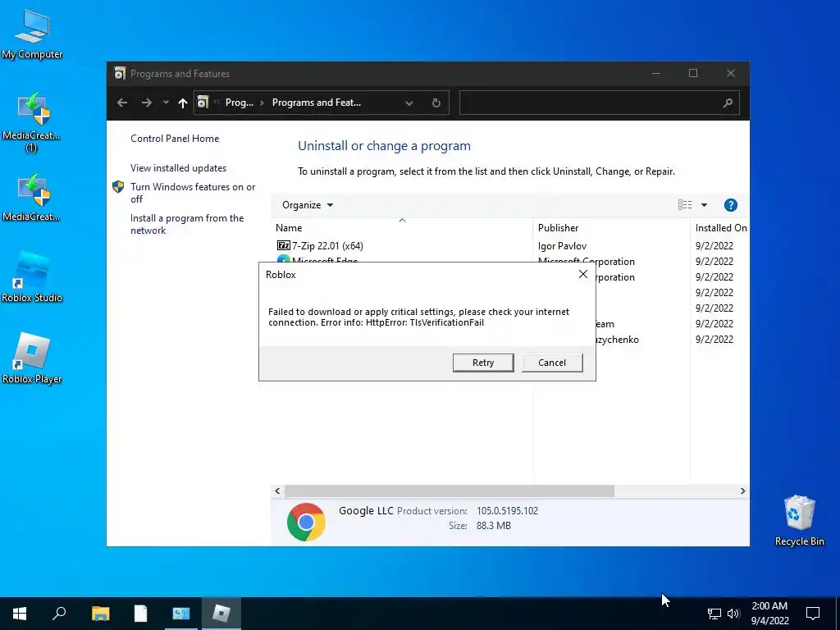Click the horizontal scrollbar thumb in program list
The image size is (840, 630).
pyautogui.click(x=450, y=491)
